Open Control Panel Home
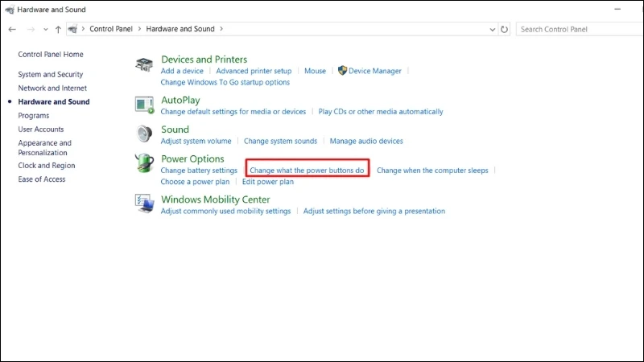 51,54
